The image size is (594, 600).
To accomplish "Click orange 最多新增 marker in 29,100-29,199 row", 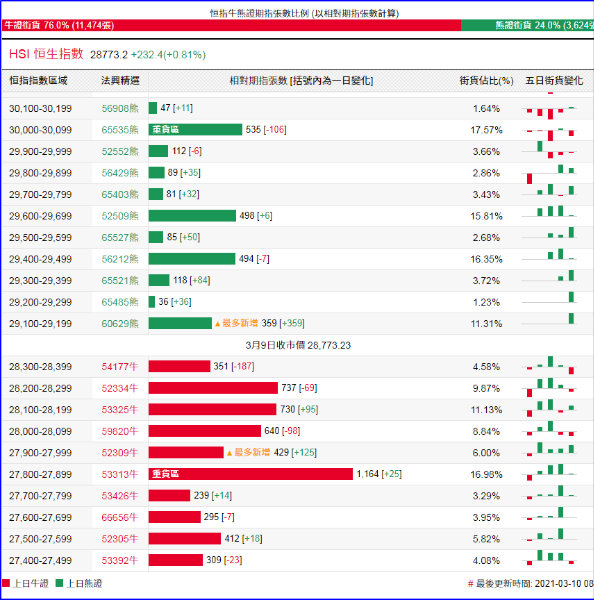I will [x=236, y=323].
